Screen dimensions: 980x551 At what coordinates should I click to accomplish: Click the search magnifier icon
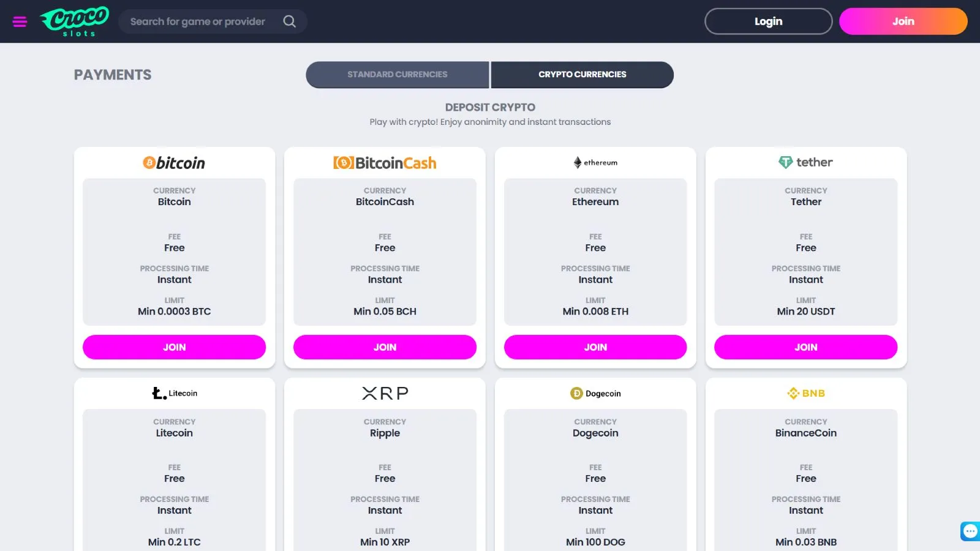[290, 21]
